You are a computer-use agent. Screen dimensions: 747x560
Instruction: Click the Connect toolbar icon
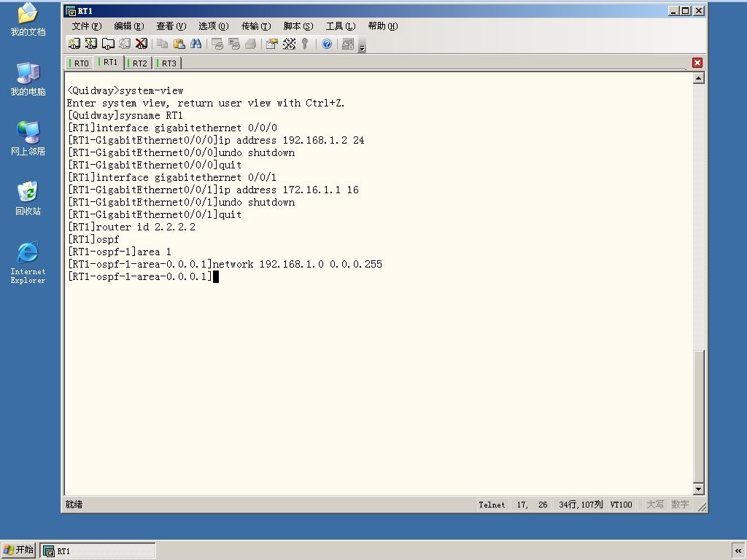point(74,44)
